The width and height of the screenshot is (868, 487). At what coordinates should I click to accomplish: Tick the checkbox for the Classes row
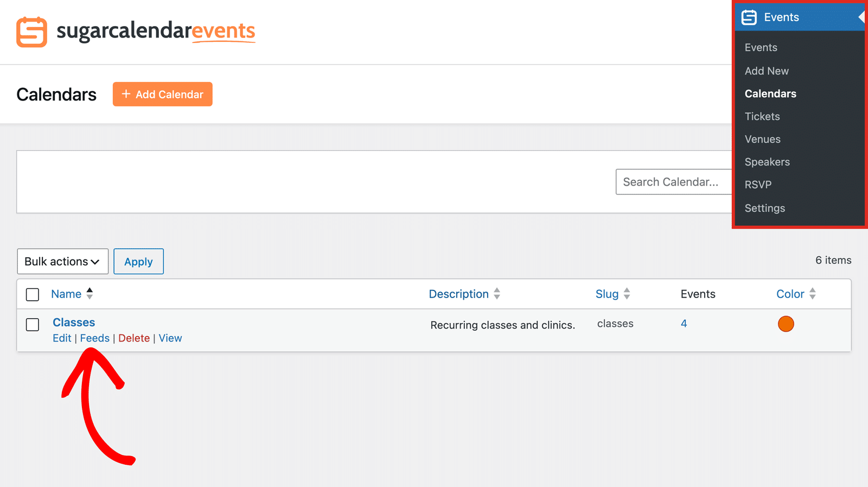tap(33, 325)
